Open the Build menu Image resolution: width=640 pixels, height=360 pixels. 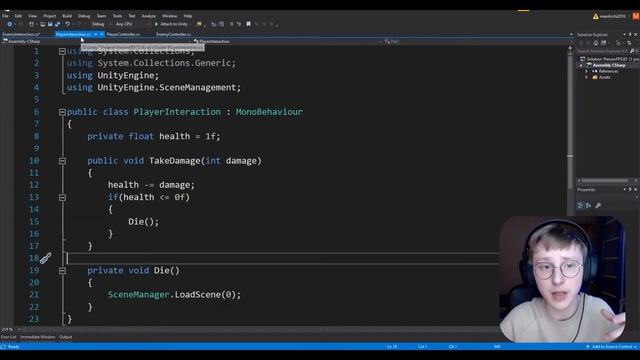67,16
